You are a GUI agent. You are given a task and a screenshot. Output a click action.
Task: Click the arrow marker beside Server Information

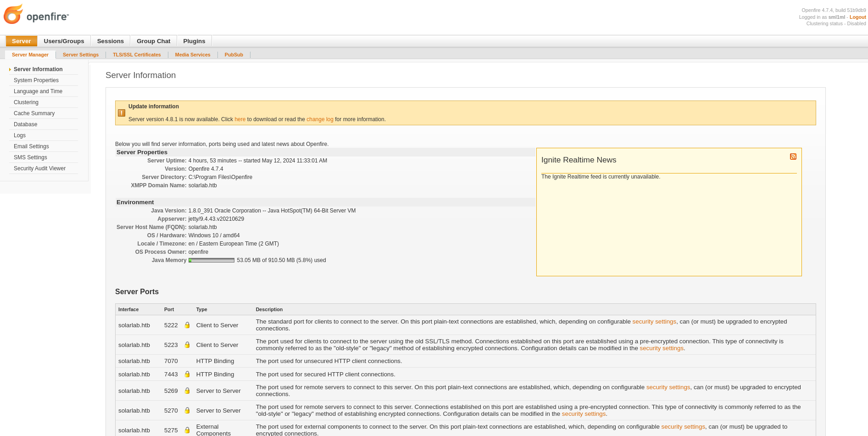(x=10, y=69)
